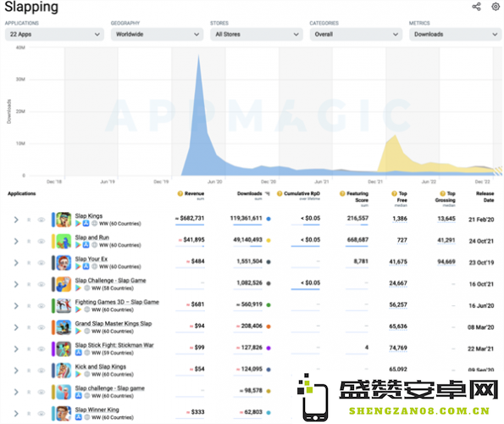Click the Top Grossing info icon
504x424 pixels.
pyautogui.click(x=443, y=193)
